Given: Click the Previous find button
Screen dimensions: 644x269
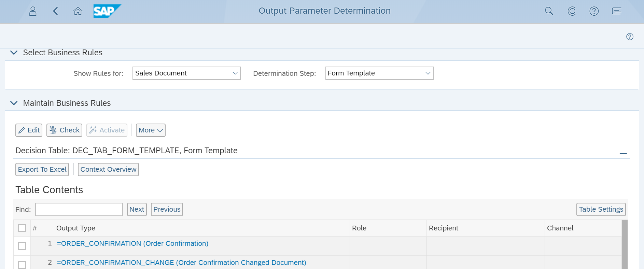Looking at the screenshot, I should pos(167,209).
